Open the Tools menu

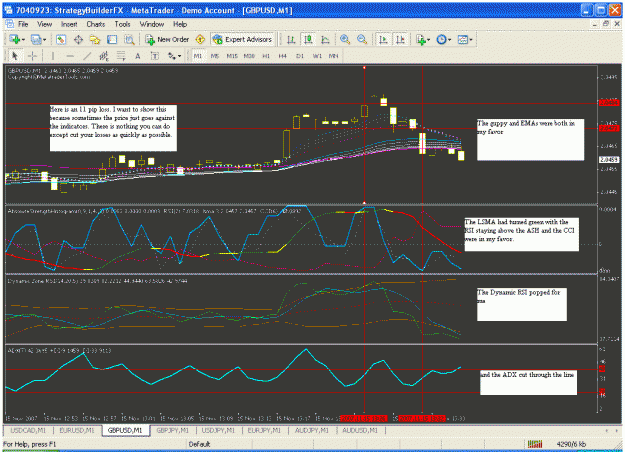122,24
